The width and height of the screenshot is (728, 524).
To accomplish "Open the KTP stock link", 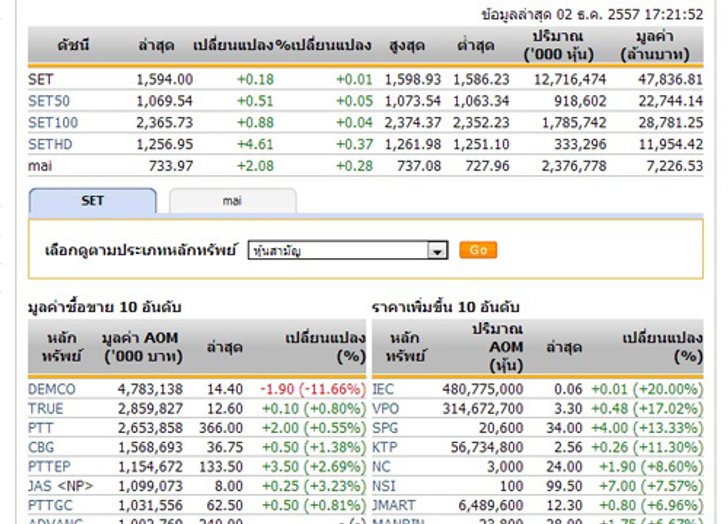I will point(385,447).
